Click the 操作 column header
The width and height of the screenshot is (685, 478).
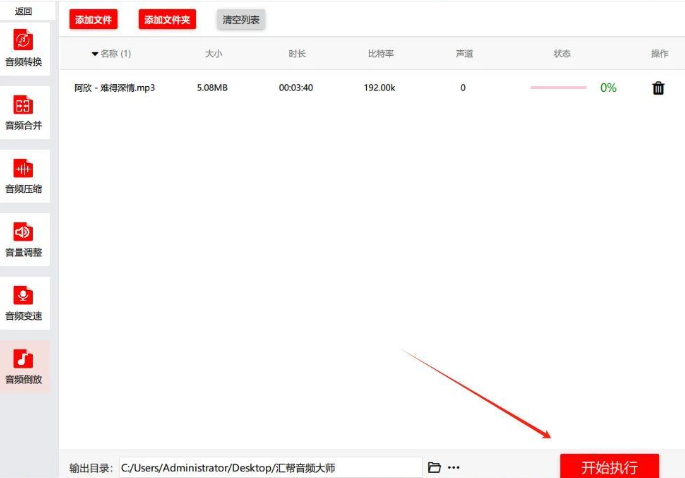659,54
